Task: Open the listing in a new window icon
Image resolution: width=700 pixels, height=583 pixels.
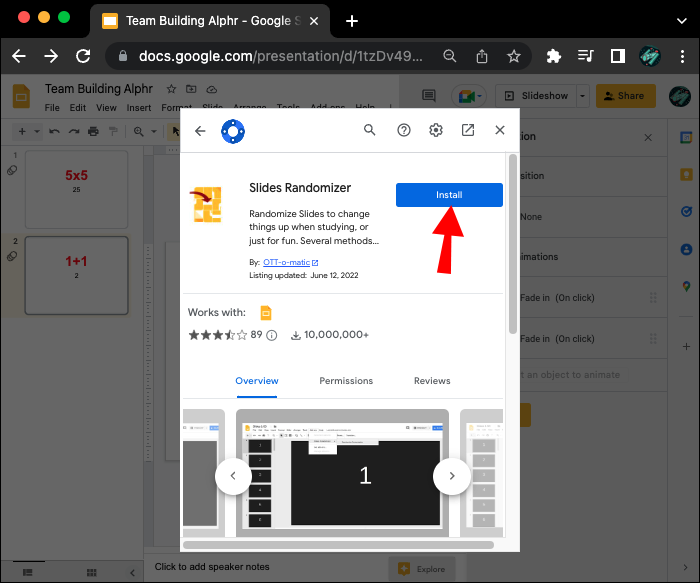Action: pos(468,130)
